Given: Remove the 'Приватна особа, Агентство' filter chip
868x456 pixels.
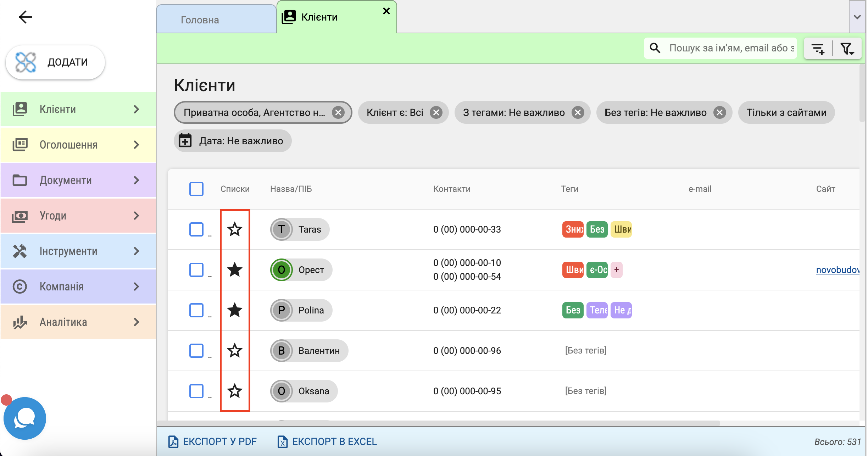Looking at the screenshot, I should coord(338,112).
